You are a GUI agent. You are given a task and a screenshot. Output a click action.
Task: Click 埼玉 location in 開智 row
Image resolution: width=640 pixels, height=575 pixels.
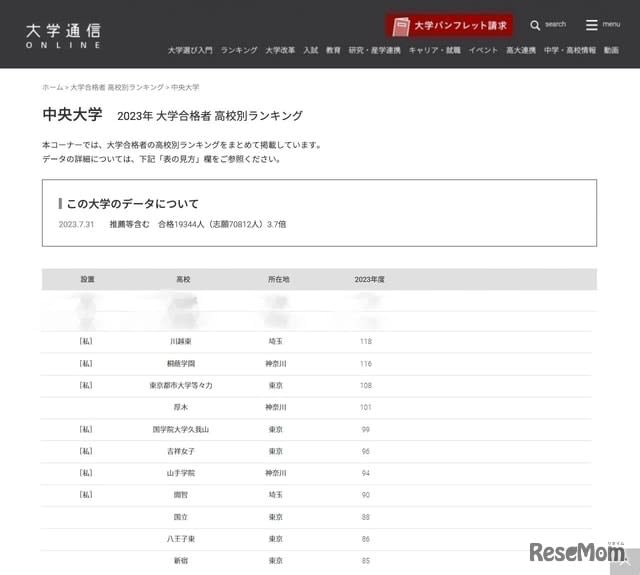pyautogui.click(x=276, y=495)
